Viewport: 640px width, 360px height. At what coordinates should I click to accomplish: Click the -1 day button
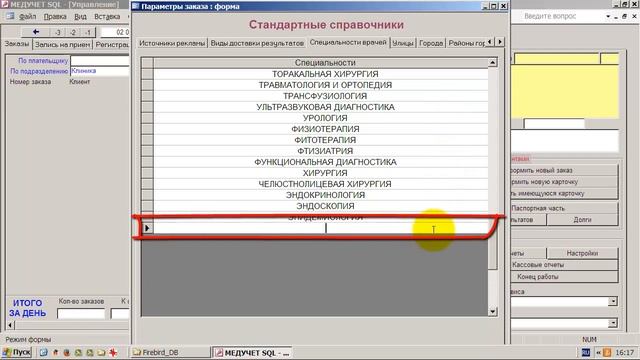coord(88,32)
